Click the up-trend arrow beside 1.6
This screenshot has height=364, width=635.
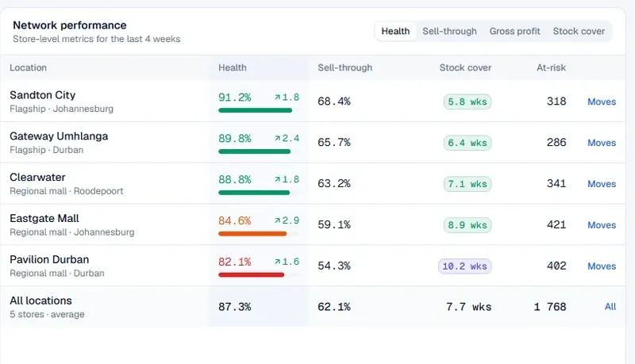[x=277, y=262]
